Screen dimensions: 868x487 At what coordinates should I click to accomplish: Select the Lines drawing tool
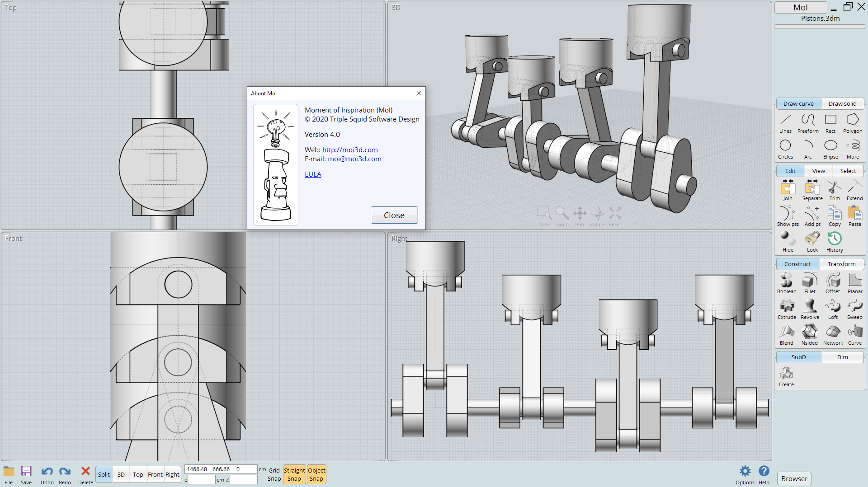(x=785, y=123)
